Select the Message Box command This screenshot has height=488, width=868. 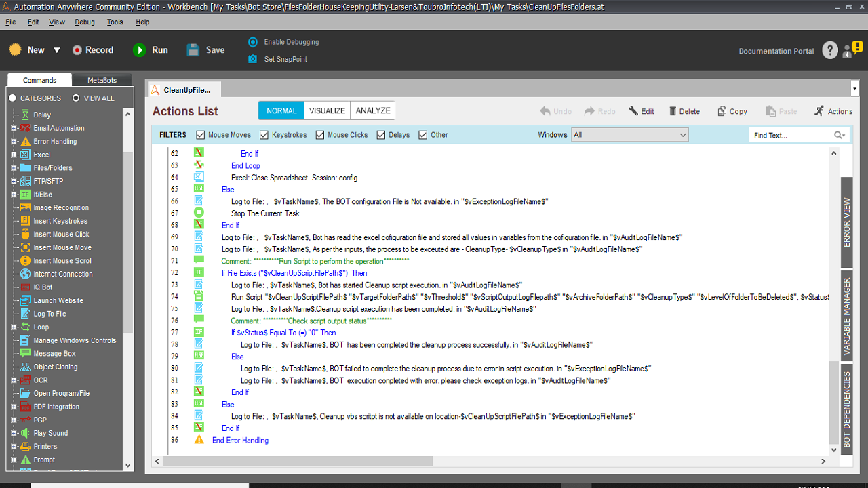coord(54,354)
